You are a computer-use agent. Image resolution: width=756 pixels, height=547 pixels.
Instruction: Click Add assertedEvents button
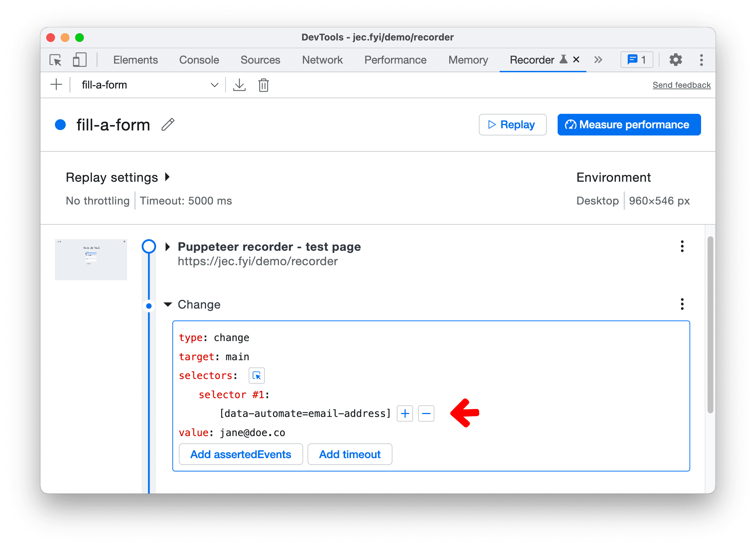click(241, 454)
